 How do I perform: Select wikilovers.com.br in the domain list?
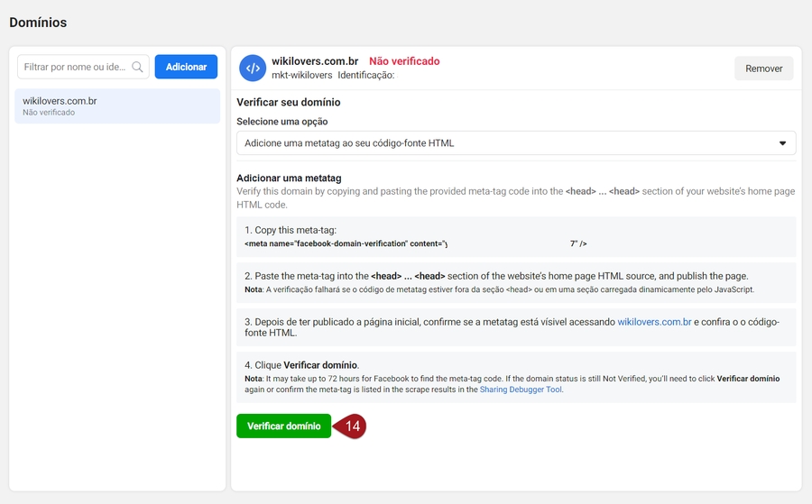coord(117,106)
